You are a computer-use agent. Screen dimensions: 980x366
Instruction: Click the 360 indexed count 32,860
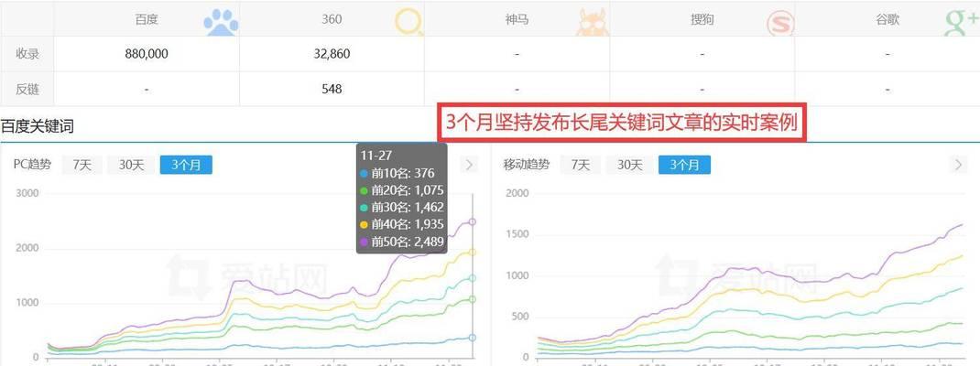point(332,54)
